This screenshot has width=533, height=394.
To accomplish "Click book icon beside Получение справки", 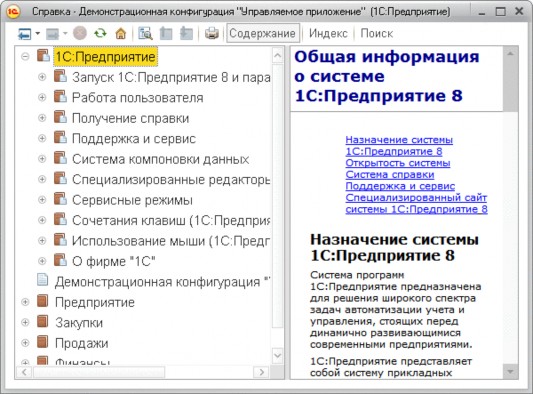I will (x=60, y=117).
